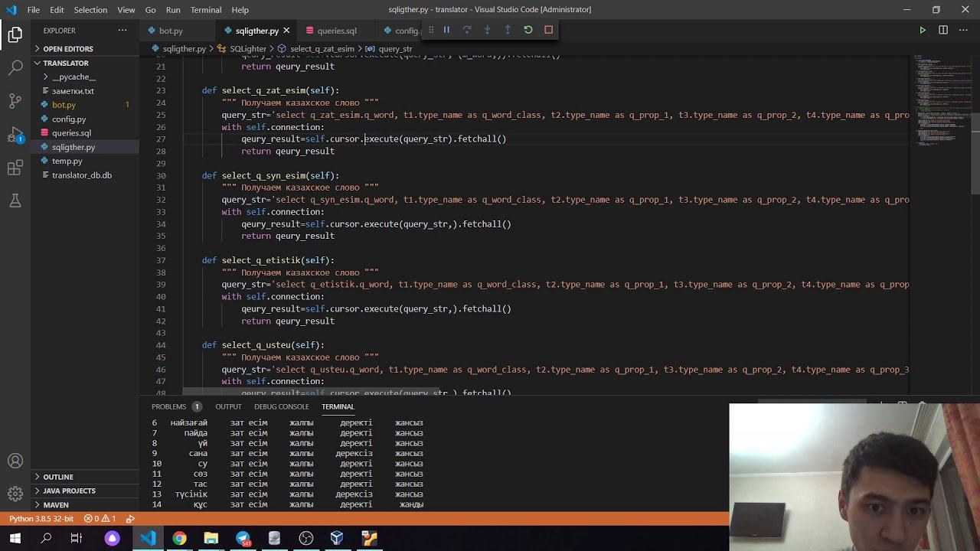Open Google Chrome from taskbar
The width and height of the screenshot is (980, 551).
179,539
